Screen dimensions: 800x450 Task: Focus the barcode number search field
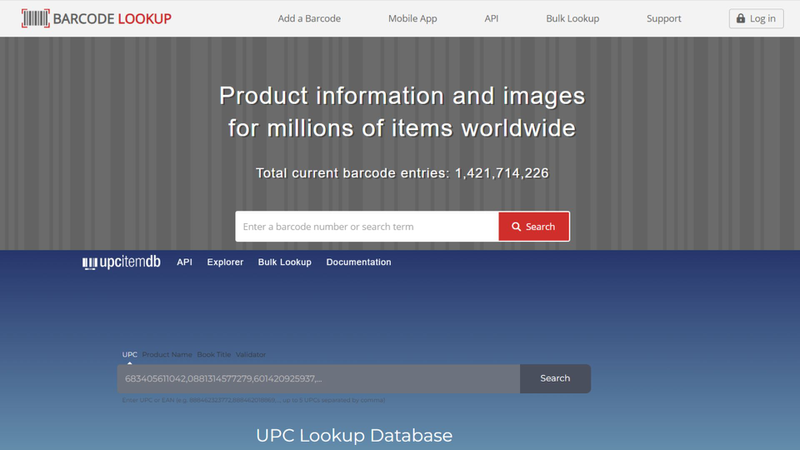tap(367, 227)
